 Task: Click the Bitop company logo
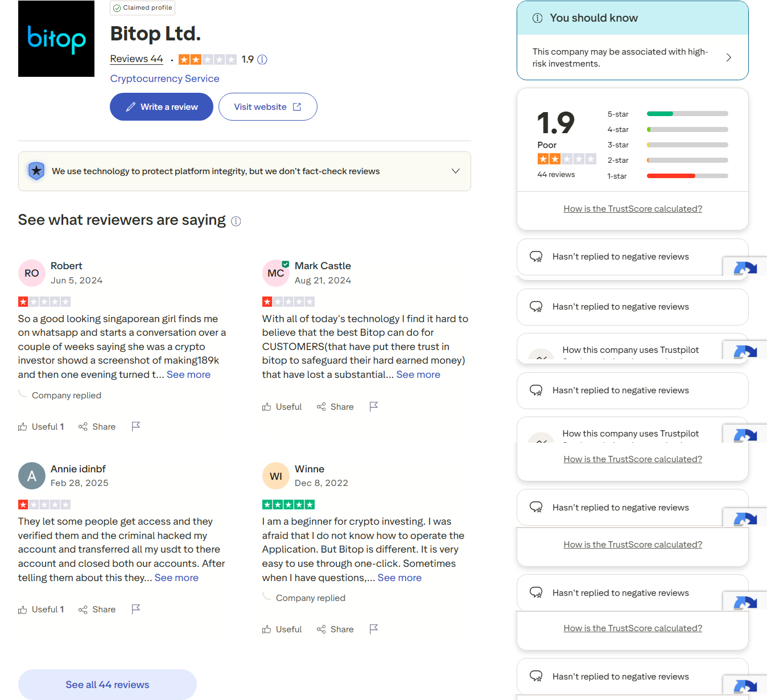[x=56, y=39]
